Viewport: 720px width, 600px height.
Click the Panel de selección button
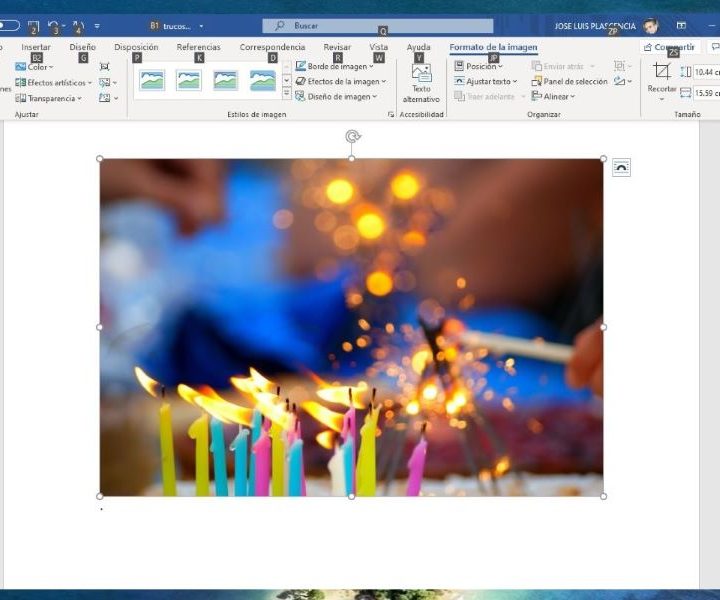point(569,81)
